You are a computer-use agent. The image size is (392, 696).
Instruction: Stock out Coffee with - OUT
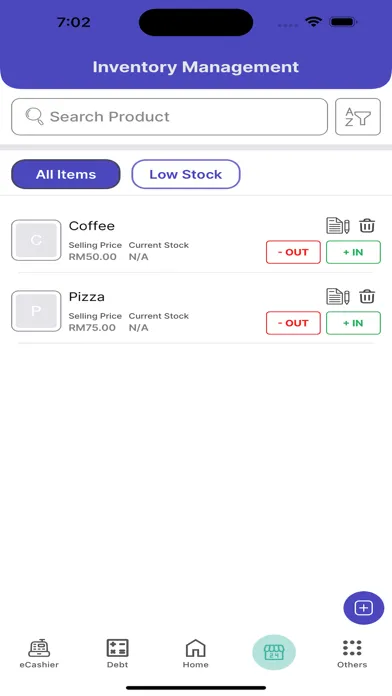tap(293, 252)
